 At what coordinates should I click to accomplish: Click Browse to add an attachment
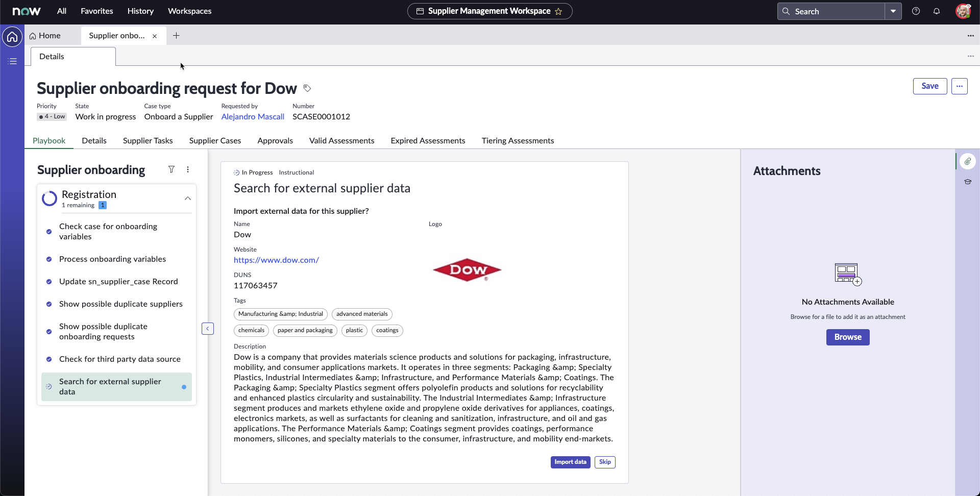[x=848, y=337]
